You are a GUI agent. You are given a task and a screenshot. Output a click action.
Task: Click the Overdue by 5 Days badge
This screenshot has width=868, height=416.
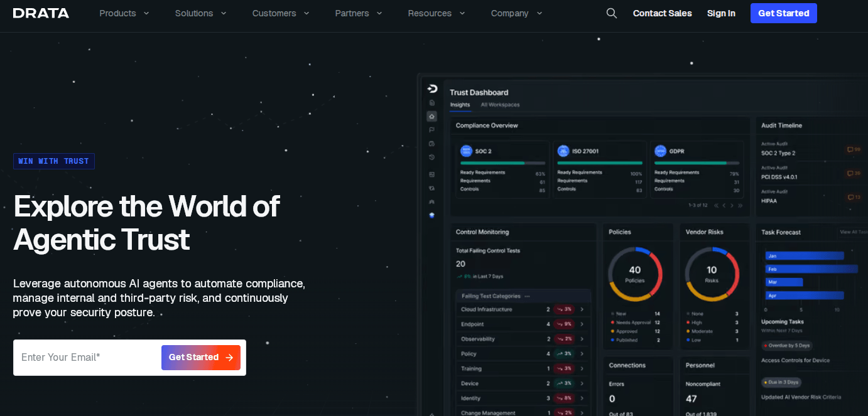pyautogui.click(x=787, y=346)
